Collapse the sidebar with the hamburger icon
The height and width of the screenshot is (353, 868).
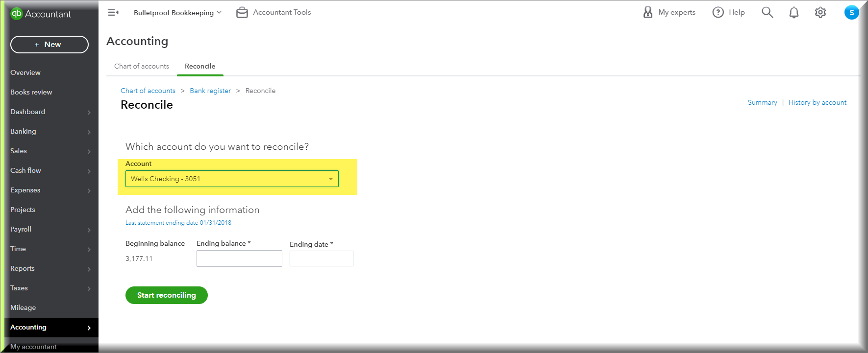coord(113,12)
